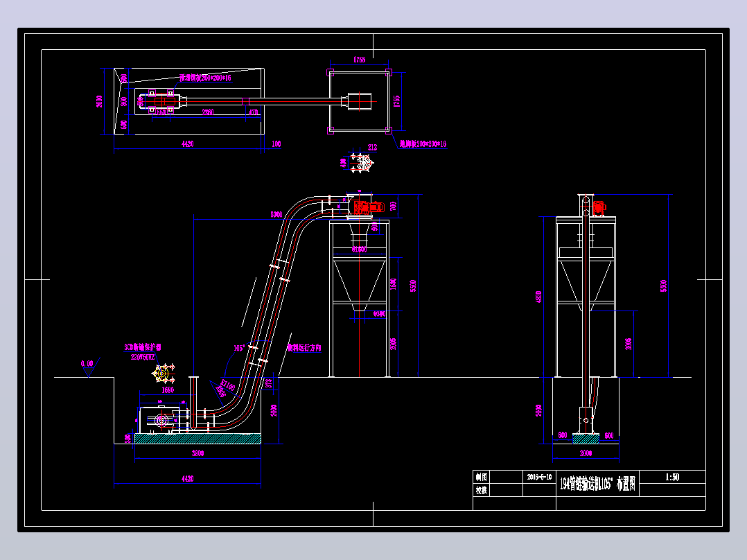Select the 470 dimension in plan view
Screen dimensions: 747x560
[x=254, y=112]
